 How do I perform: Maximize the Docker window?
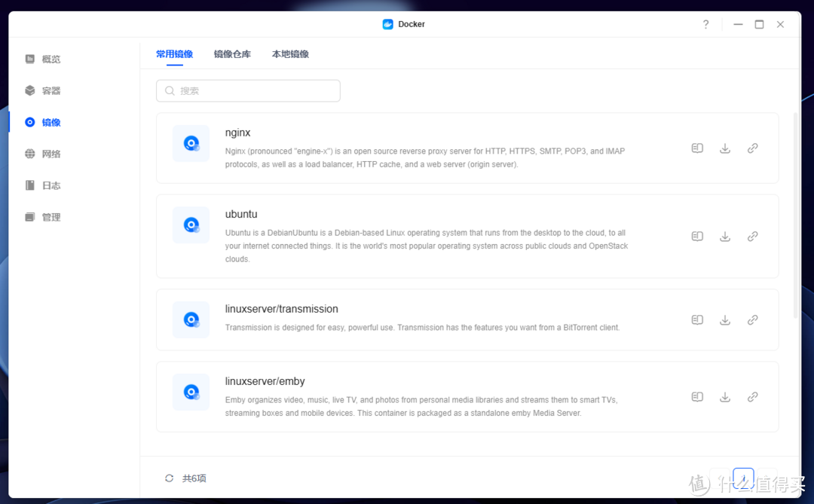[759, 24]
